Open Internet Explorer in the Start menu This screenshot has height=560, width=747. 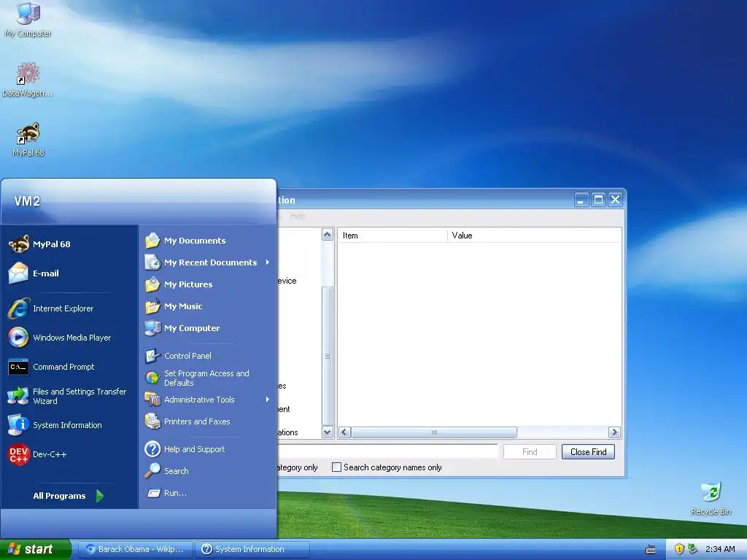pos(69,308)
